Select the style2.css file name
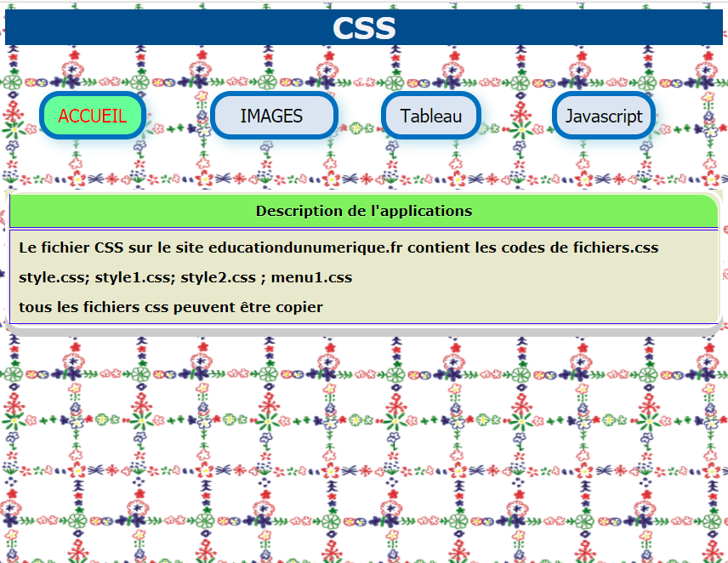Viewport: 728px width, 563px height. (218, 277)
